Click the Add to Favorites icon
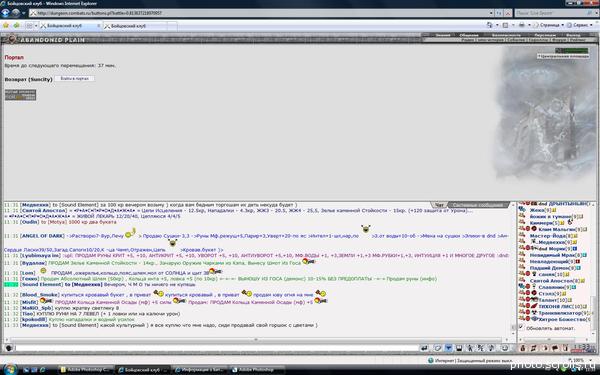Image resolution: width=600 pixels, height=375 pixels. tap(16, 26)
